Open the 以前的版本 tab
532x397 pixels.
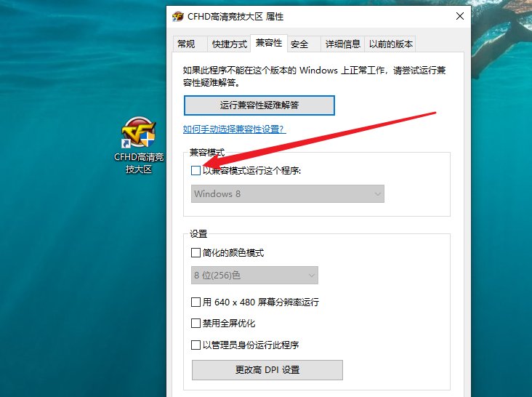[x=390, y=44]
